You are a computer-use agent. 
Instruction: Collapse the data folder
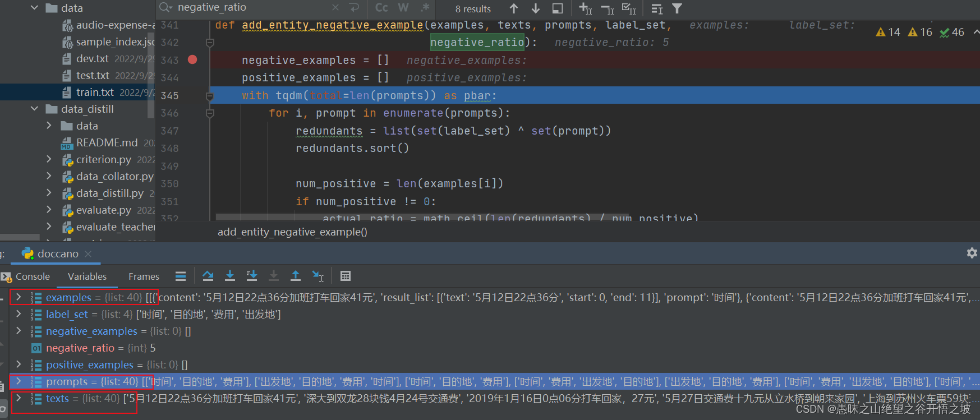(x=35, y=8)
